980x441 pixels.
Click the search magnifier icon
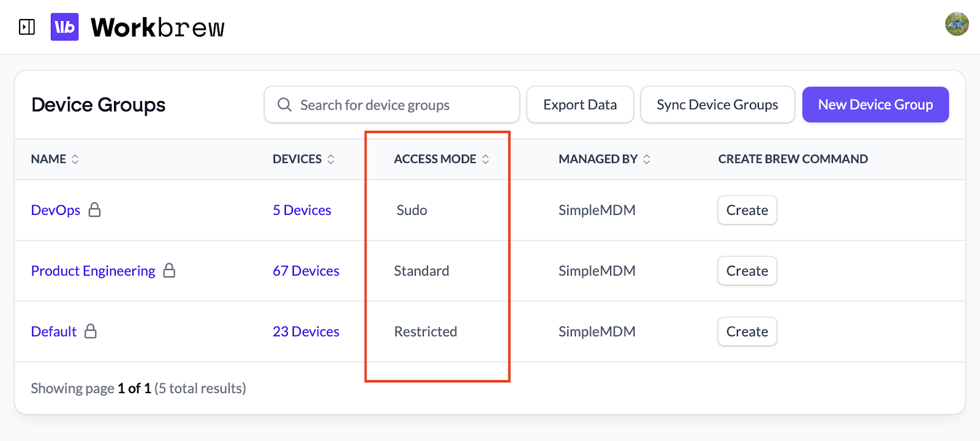coord(284,105)
